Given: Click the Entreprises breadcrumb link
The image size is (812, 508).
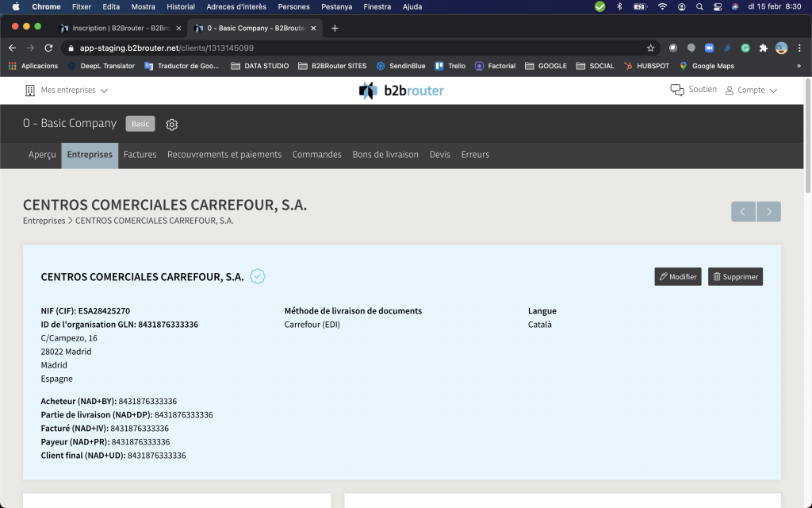Looking at the screenshot, I should point(44,221).
